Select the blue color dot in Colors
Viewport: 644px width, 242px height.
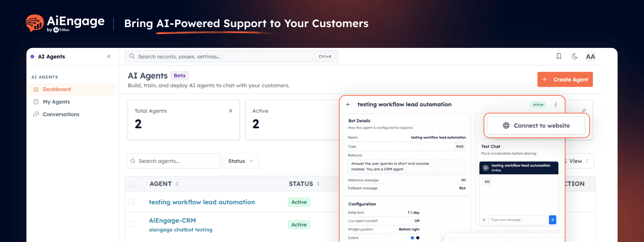(x=412, y=238)
